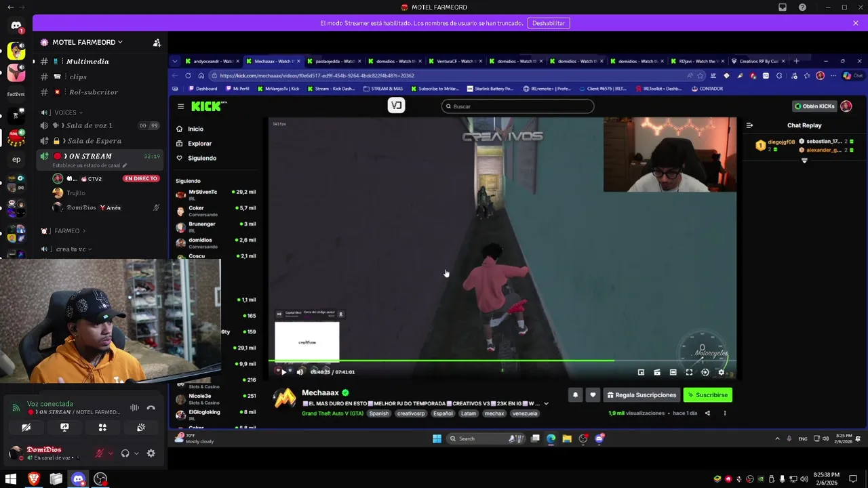This screenshot has width=868, height=488.
Task: Unmute the Discord microphone
Action: point(100,453)
